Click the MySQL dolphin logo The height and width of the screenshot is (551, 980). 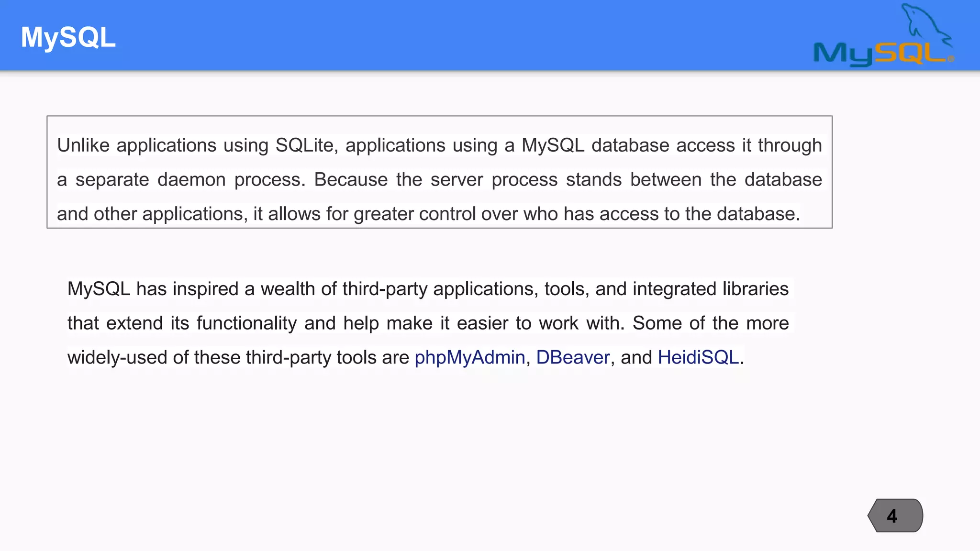(x=884, y=34)
